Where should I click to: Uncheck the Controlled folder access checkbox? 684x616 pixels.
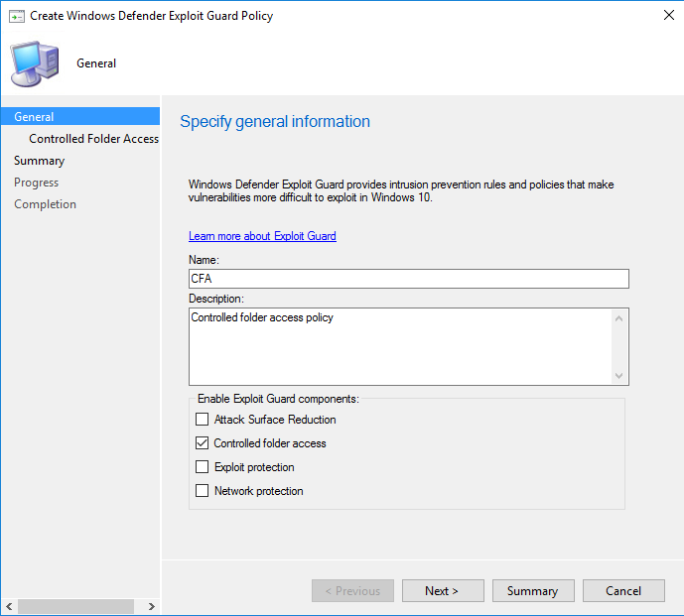[203, 443]
